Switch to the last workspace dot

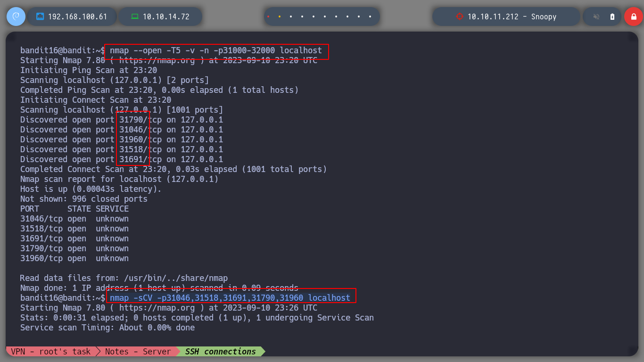tap(370, 16)
